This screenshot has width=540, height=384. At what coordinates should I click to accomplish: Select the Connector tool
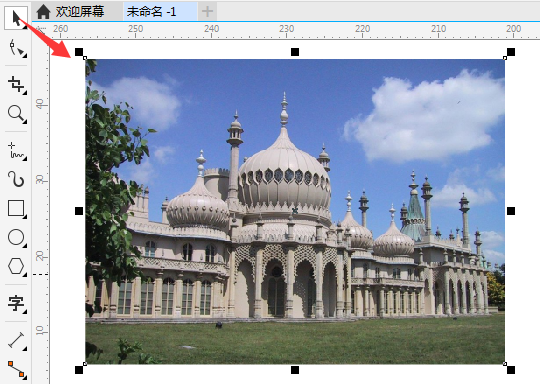tap(16, 369)
